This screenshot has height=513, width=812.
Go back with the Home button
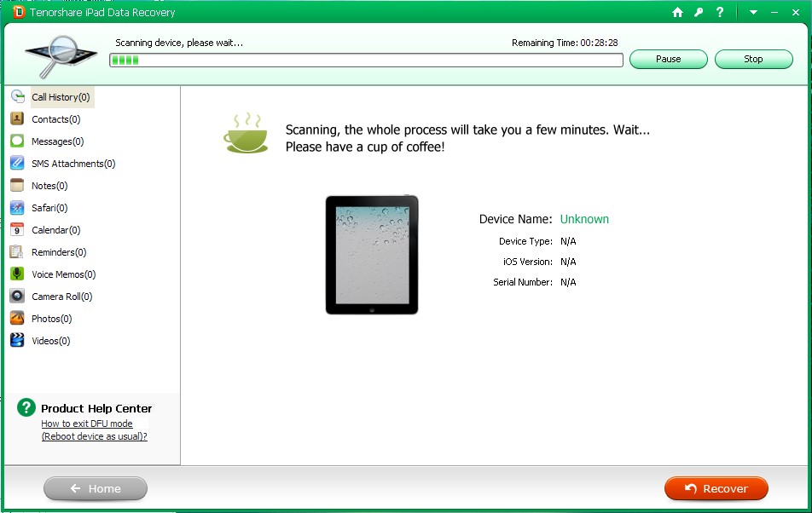coord(96,488)
